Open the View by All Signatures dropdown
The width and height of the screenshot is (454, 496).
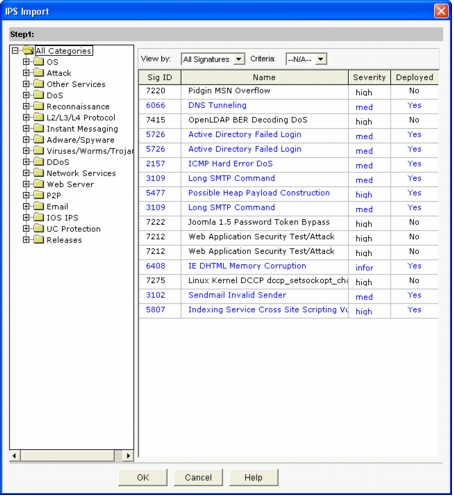point(213,59)
